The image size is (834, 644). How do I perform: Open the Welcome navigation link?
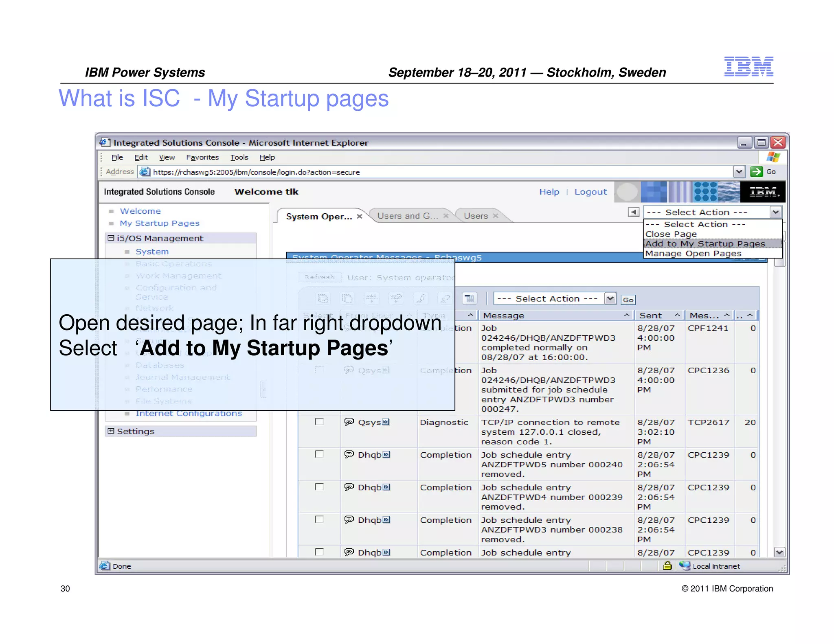(140, 211)
